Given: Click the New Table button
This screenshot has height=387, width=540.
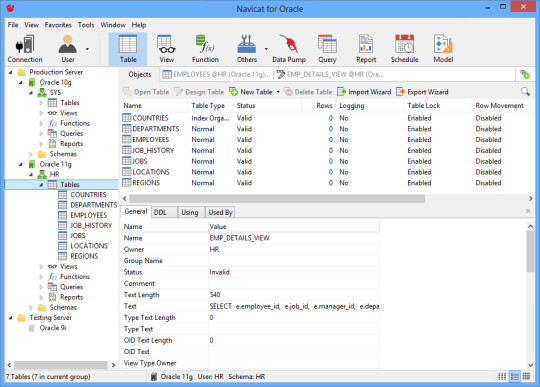Looking at the screenshot, I should pos(251,92).
